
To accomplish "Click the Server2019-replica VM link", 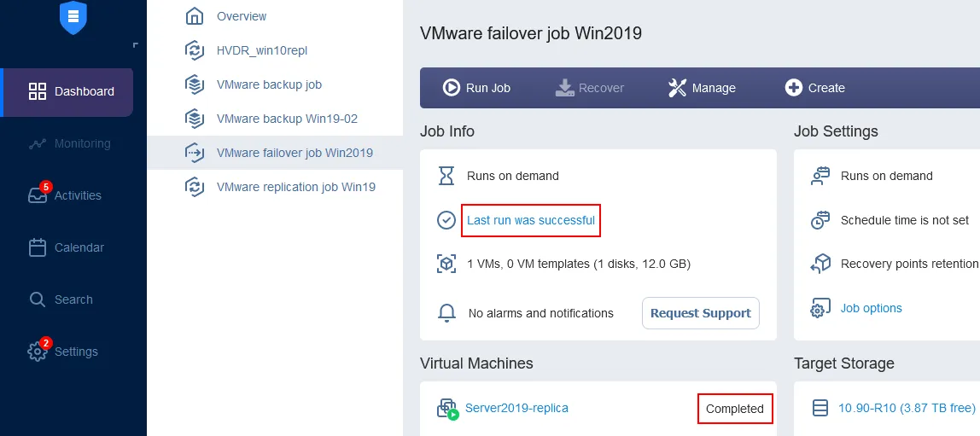I will click(516, 408).
